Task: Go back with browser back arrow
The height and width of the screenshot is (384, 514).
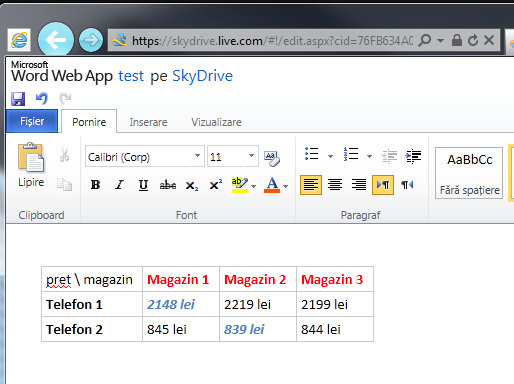Action: (x=56, y=40)
